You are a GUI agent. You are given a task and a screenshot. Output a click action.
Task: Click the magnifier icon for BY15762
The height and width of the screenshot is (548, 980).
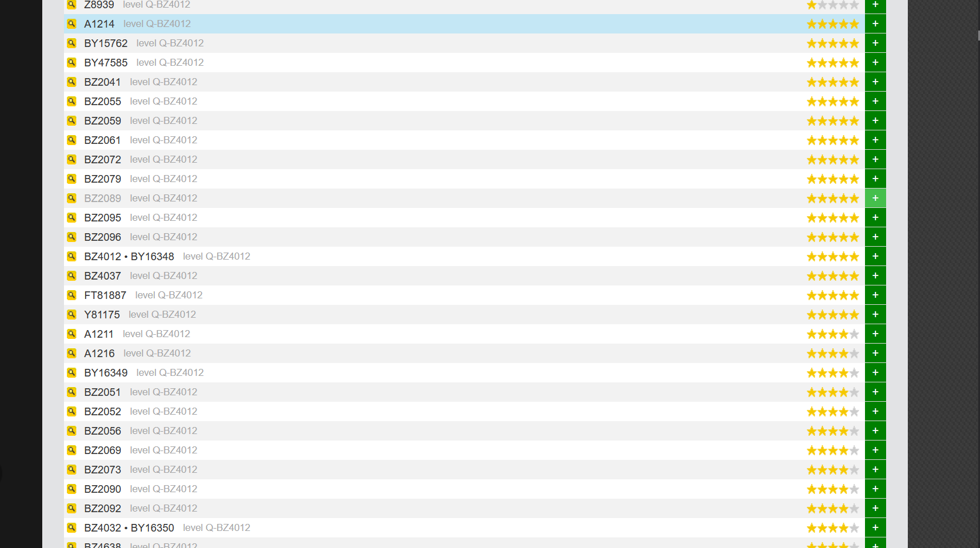pos(72,43)
